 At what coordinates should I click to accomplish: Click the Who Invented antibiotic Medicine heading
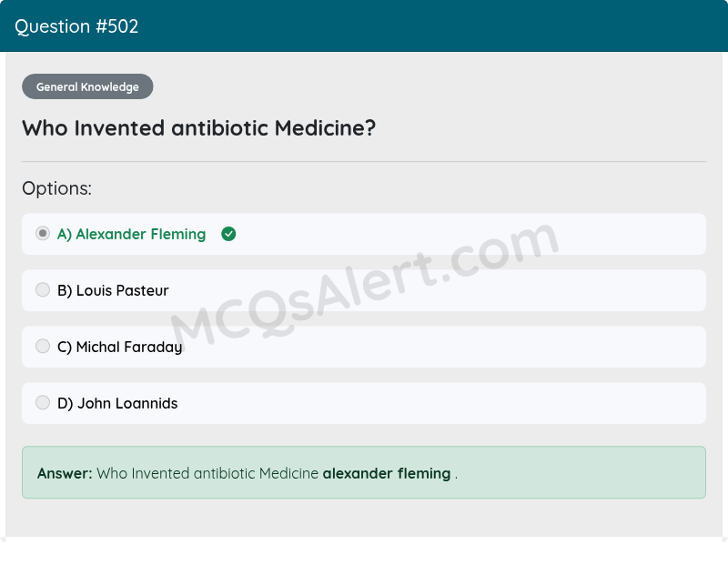198,128
